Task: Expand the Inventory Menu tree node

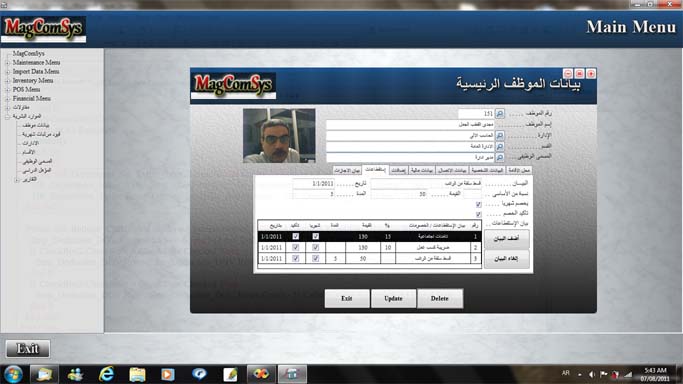Action: [7, 81]
